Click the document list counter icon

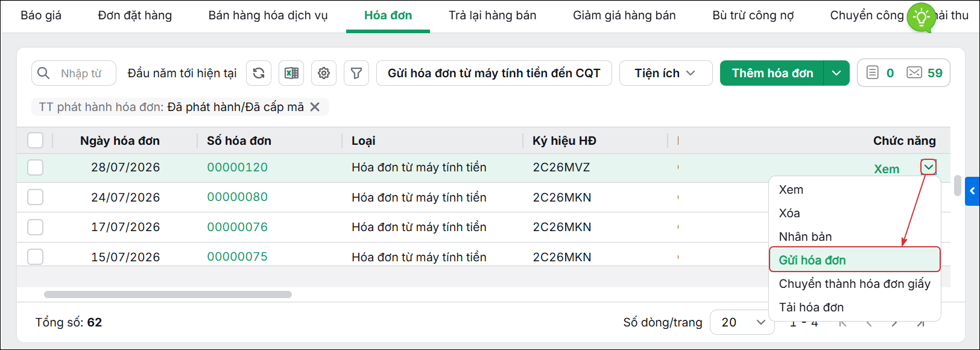coord(873,73)
